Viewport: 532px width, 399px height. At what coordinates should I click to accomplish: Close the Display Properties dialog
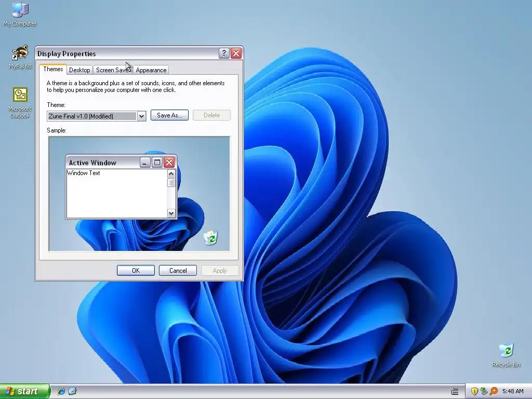tap(236, 54)
